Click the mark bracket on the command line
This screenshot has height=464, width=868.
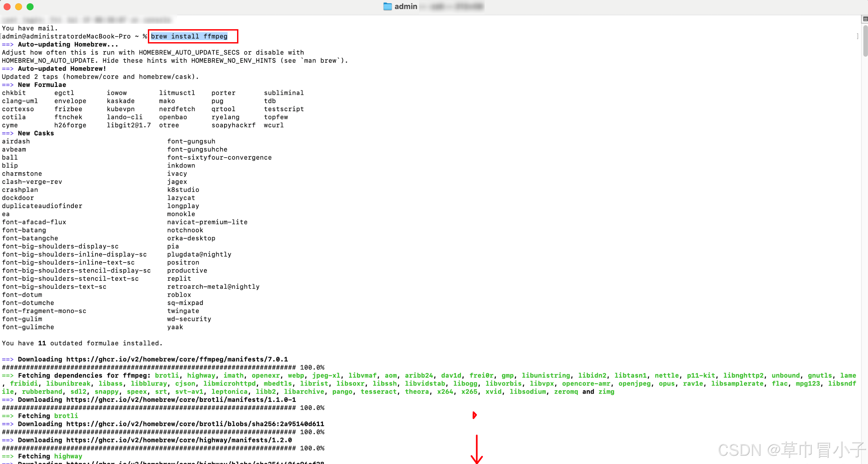857,36
